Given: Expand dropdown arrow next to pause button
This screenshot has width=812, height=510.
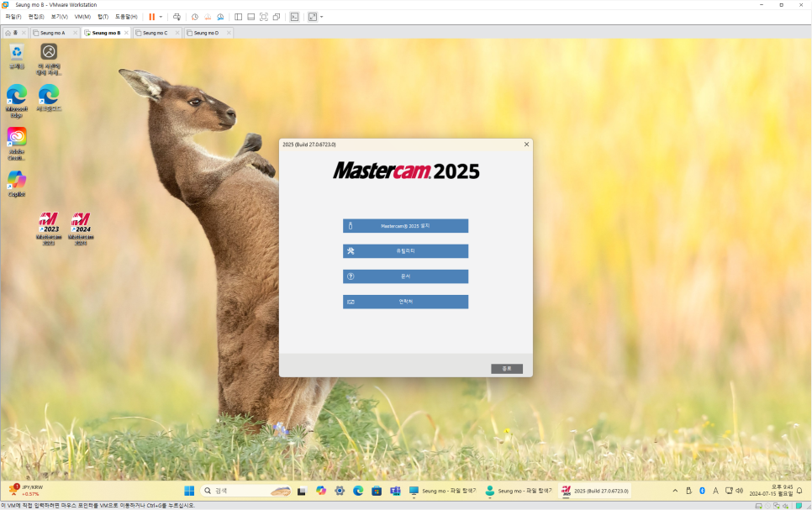Looking at the screenshot, I should [161, 17].
